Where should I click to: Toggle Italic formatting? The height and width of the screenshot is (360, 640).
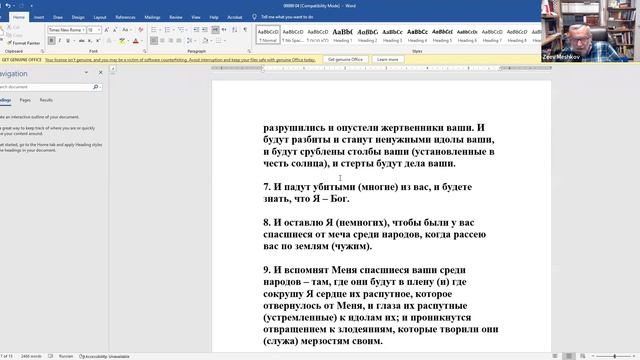[x=60, y=41]
